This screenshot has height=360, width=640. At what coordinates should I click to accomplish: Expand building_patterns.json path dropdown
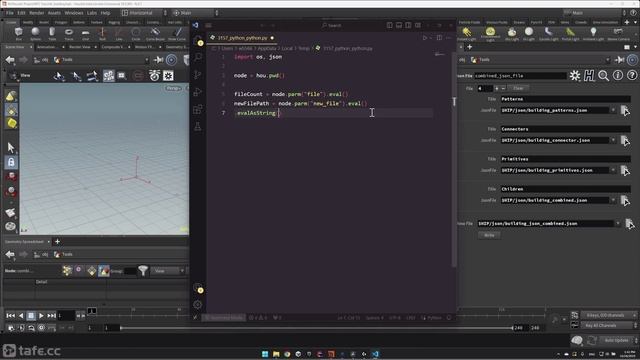pos(613,110)
